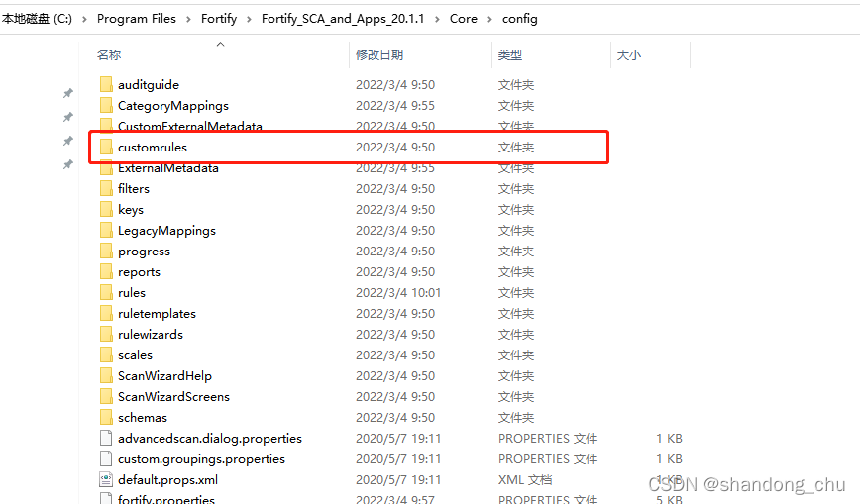Select the LegacyMappings folder name
The height and width of the screenshot is (504, 860).
166,231
